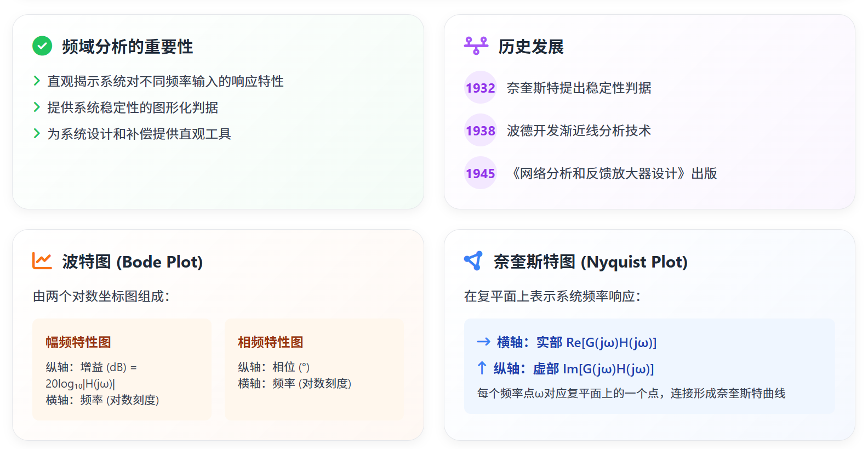Click the purple timeline icon beside 历史发展

[x=476, y=46]
